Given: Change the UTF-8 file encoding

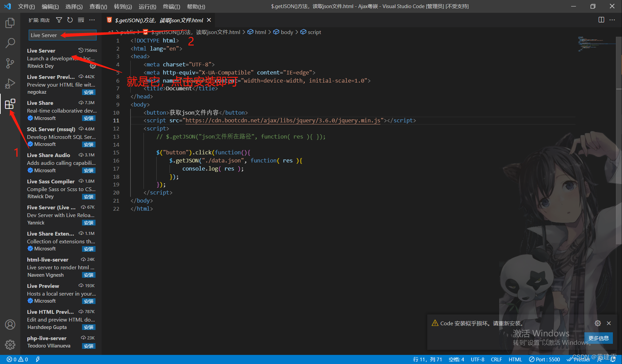Looking at the screenshot, I should click(478, 359).
